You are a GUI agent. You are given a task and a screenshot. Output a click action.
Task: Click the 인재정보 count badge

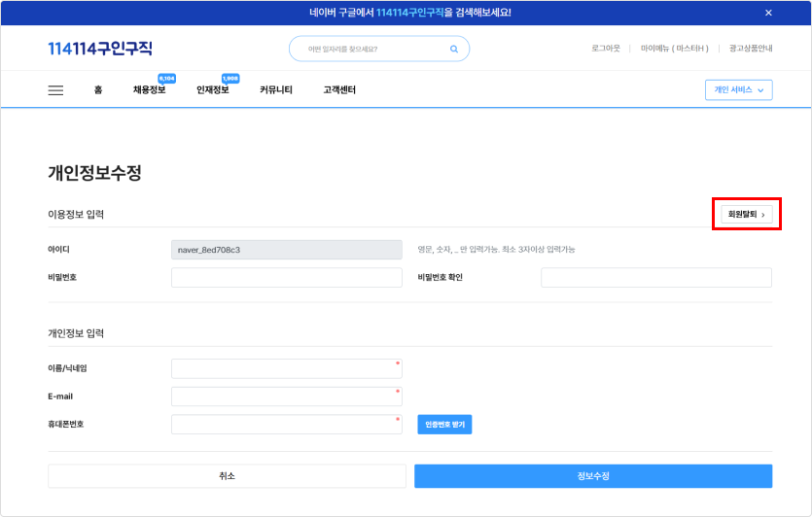tap(230, 79)
